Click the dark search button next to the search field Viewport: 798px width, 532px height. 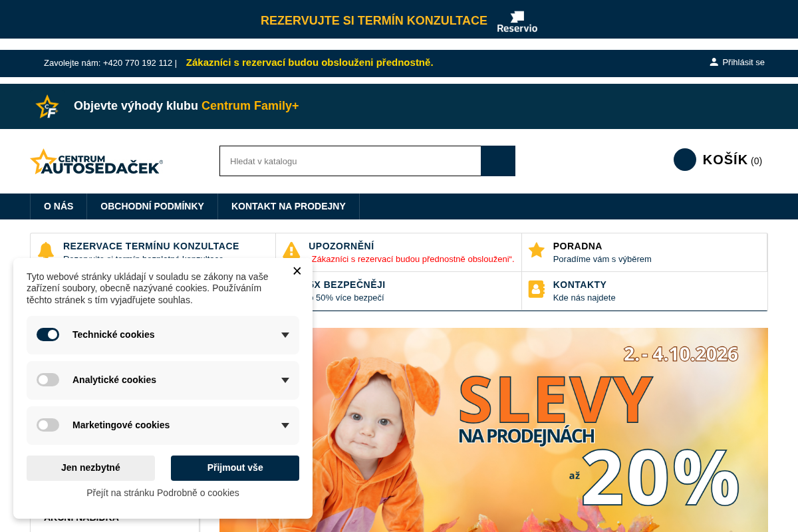[498, 161]
